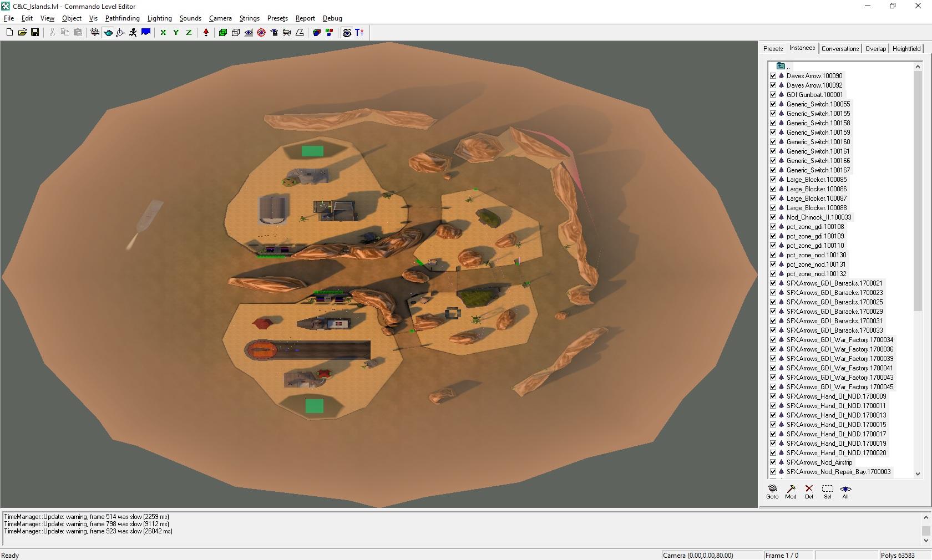Open the Presets menu in menu bar
Viewport: 932px width, 560px height.
click(277, 18)
